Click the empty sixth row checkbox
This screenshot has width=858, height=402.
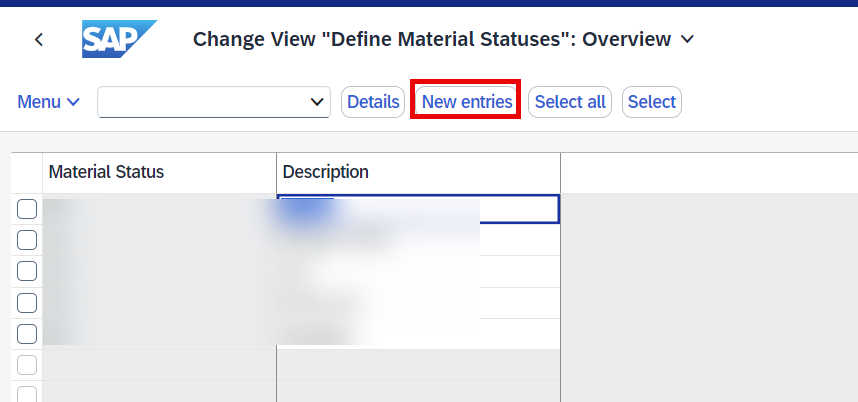click(27, 365)
